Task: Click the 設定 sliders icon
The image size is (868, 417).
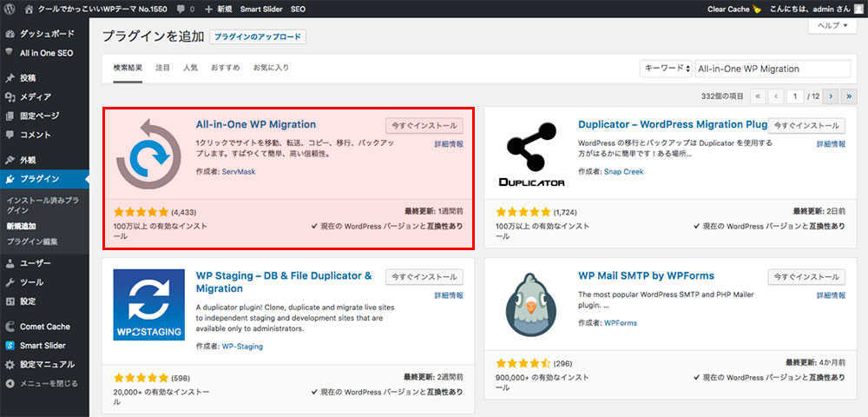Action: pos(10,301)
